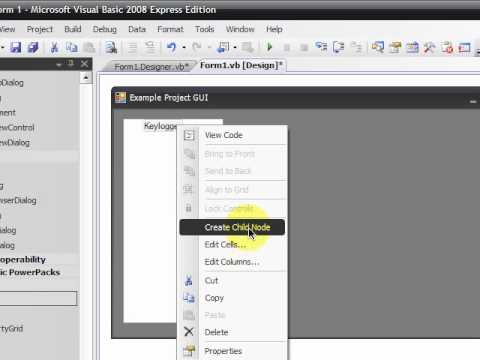Click the Start Debugging green play icon
The height and width of the screenshot is (360, 480).
pyautogui.click(x=270, y=47)
